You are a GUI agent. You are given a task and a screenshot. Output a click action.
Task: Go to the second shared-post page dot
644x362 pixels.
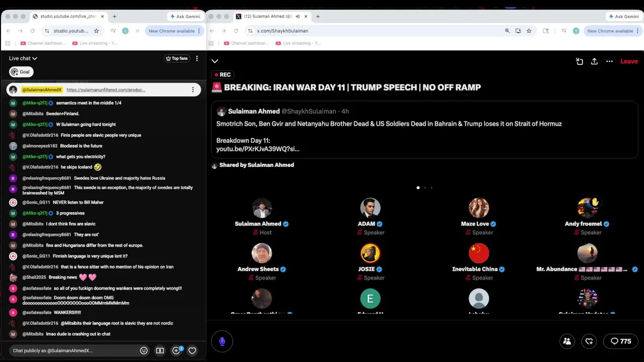425,188
